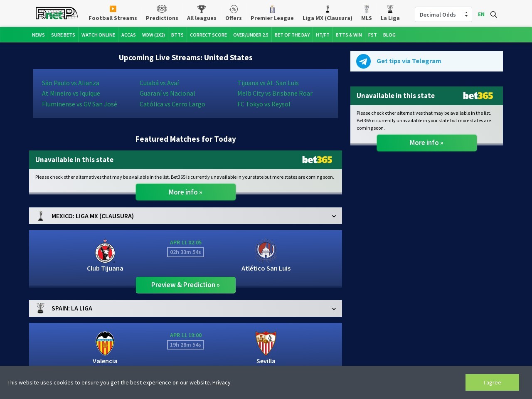This screenshot has width=532, height=399.
Task: Click the Spain La Liga section trophy icon
Action: 40,308
